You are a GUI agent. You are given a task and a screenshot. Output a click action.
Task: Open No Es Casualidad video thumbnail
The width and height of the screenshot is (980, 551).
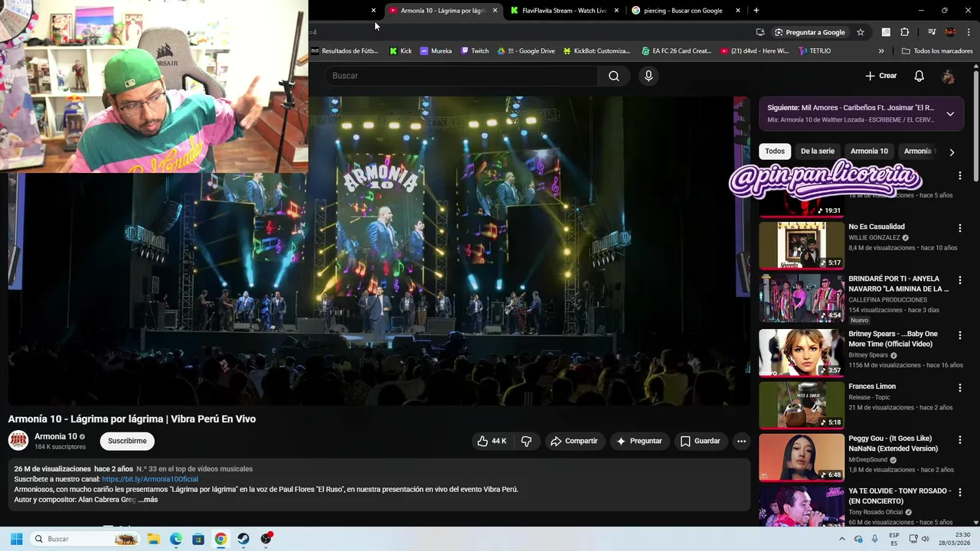(x=802, y=245)
